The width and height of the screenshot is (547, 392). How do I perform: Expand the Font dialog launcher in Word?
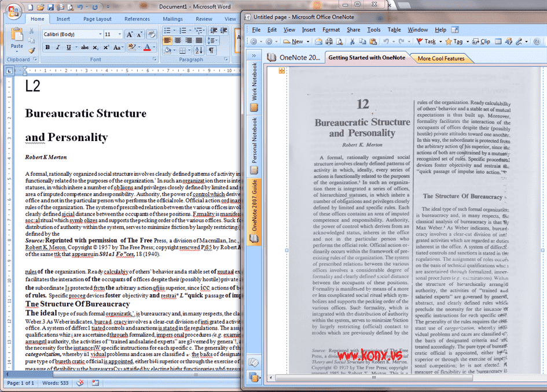click(x=155, y=59)
